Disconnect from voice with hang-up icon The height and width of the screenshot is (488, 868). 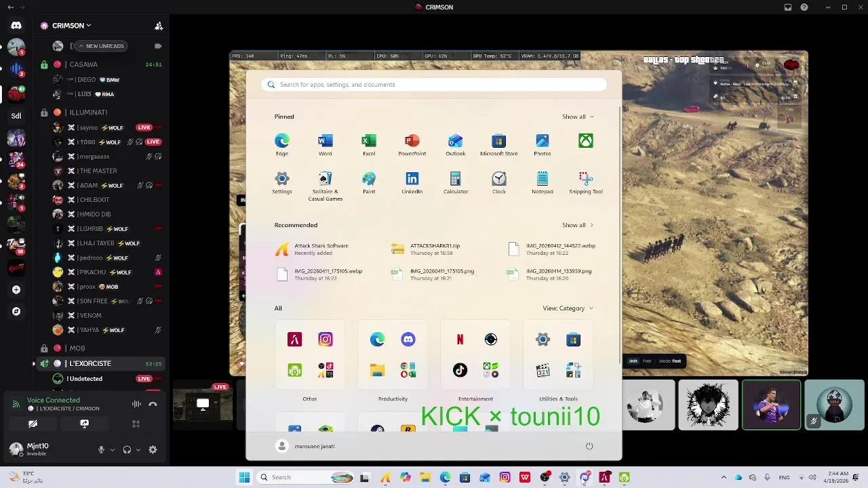(153, 404)
